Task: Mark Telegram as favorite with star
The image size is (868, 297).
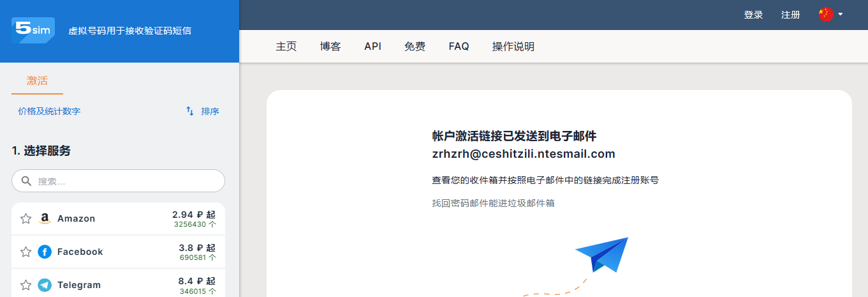Action: [x=26, y=286]
